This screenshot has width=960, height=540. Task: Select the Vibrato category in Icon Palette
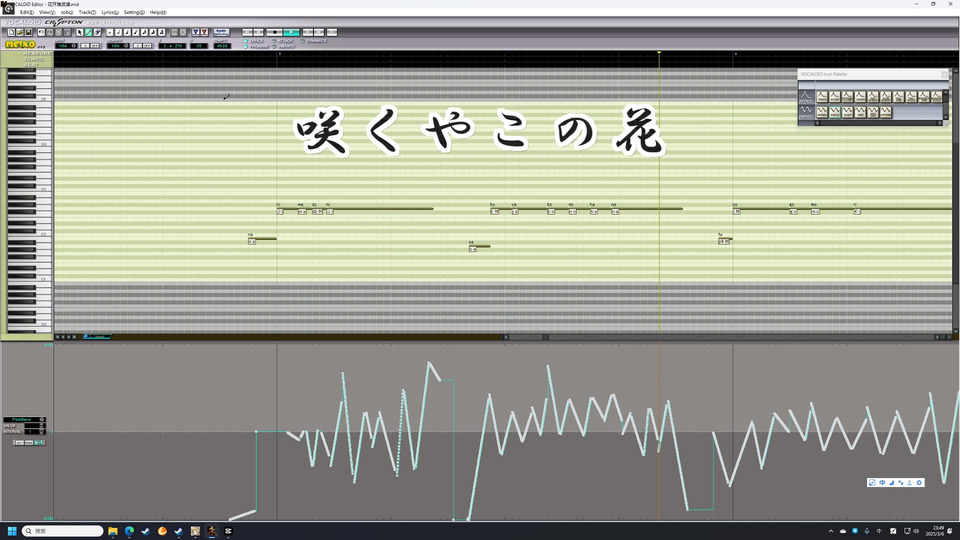click(x=806, y=112)
